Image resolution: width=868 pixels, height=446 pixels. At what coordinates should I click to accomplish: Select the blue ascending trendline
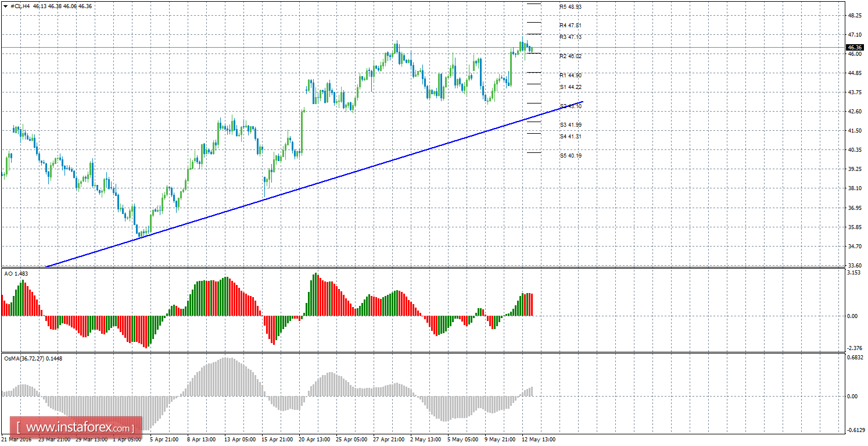pos(314,185)
